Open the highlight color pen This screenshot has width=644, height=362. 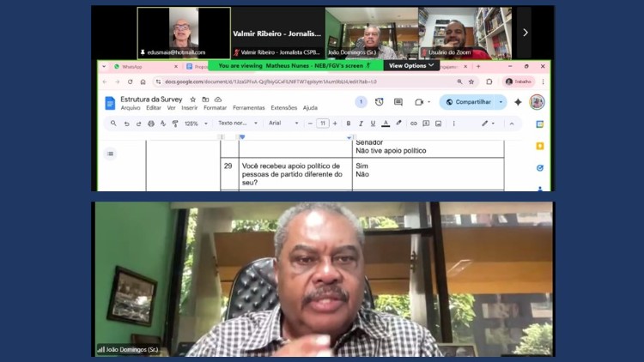398,124
